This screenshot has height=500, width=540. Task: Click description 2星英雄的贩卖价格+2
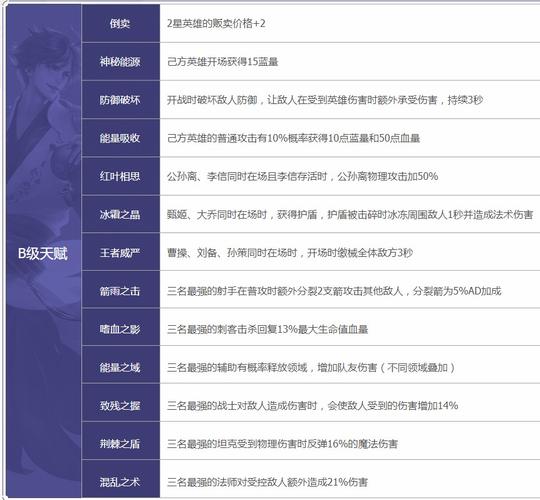(x=216, y=23)
